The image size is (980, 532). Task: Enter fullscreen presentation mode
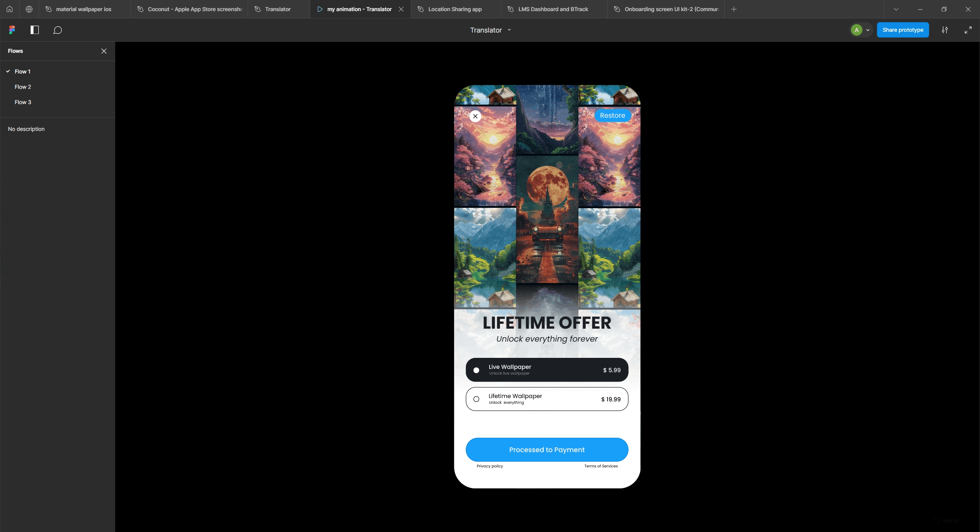[969, 30]
